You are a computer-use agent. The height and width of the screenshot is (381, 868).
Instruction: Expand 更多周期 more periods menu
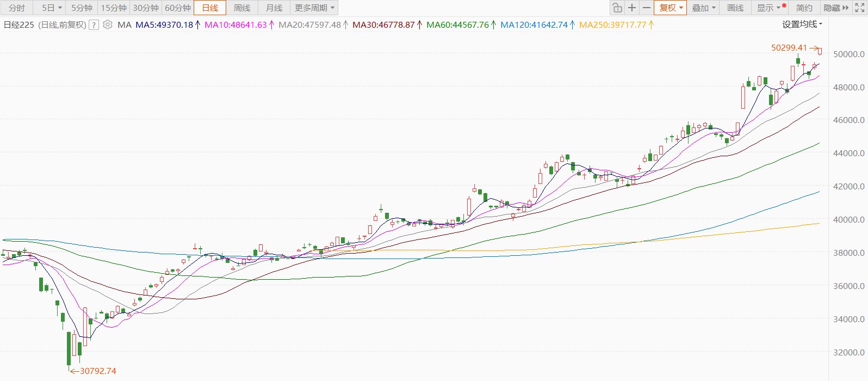[x=315, y=8]
